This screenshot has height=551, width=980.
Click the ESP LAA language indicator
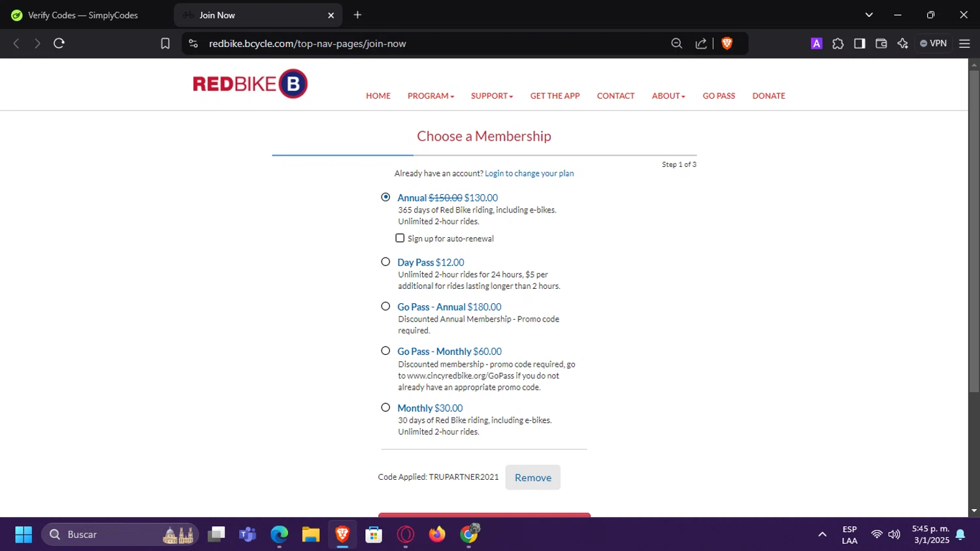click(x=849, y=535)
